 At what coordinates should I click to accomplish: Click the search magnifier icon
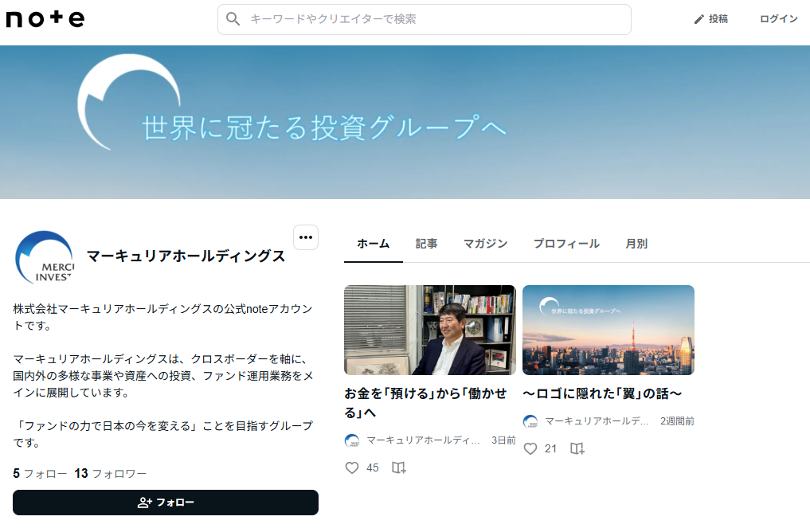(x=233, y=19)
